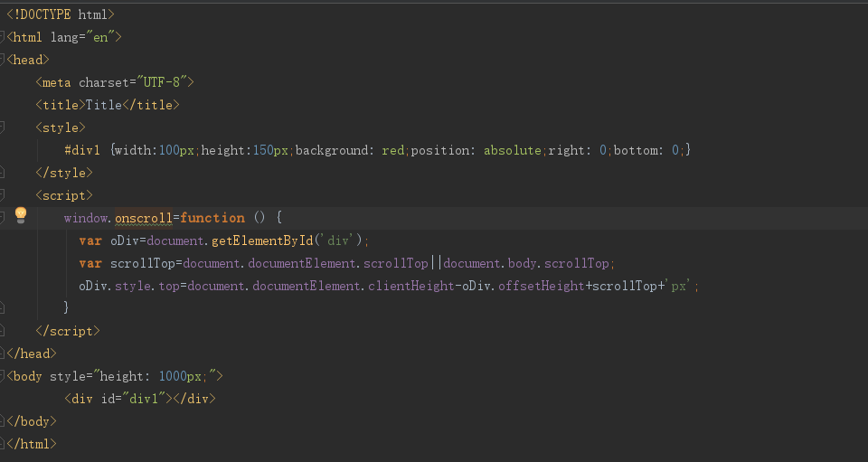Click the closing brace of the function
The image size is (868, 462).
[66, 307]
